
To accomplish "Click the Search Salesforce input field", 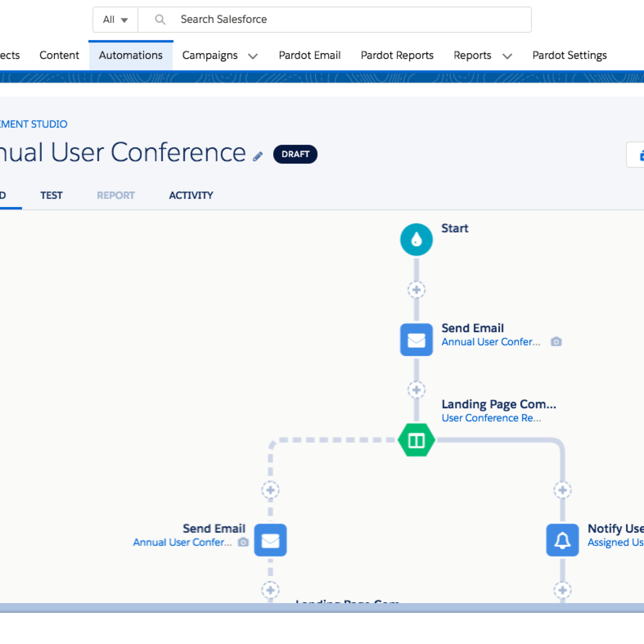I will pyautogui.click(x=334, y=20).
